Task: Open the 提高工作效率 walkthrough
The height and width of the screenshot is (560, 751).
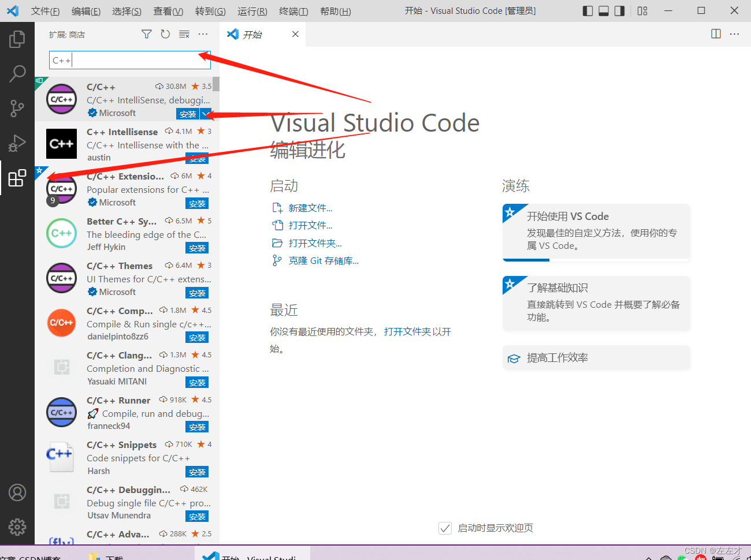Action: point(596,358)
